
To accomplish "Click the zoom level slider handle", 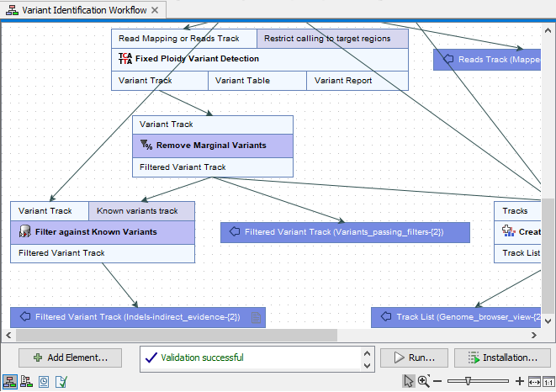I will tap(468, 381).
